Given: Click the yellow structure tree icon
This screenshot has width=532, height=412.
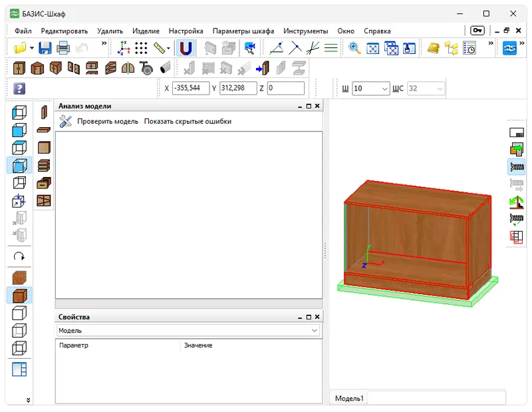Looking at the screenshot, I should [x=452, y=48].
